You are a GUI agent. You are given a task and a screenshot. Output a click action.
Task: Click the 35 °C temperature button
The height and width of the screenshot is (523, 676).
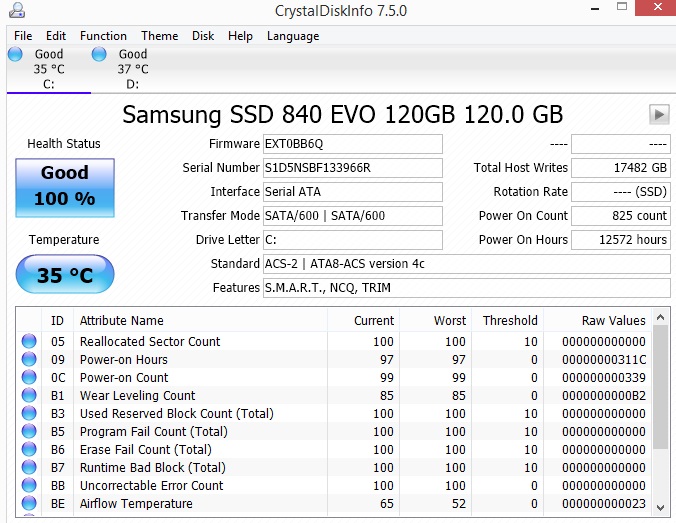point(65,274)
